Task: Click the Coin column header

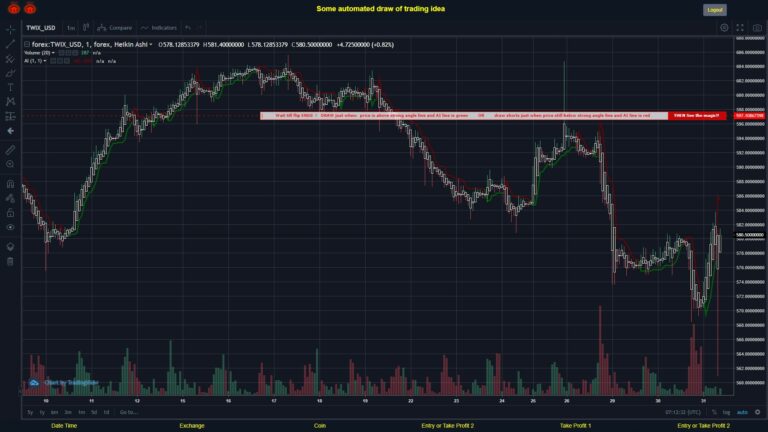Action: [x=320, y=426]
